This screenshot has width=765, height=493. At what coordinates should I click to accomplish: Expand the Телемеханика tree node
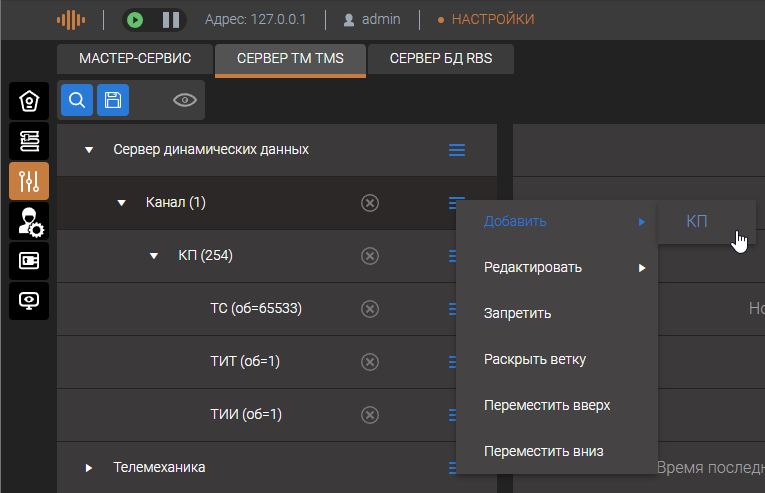[x=89, y=467]
